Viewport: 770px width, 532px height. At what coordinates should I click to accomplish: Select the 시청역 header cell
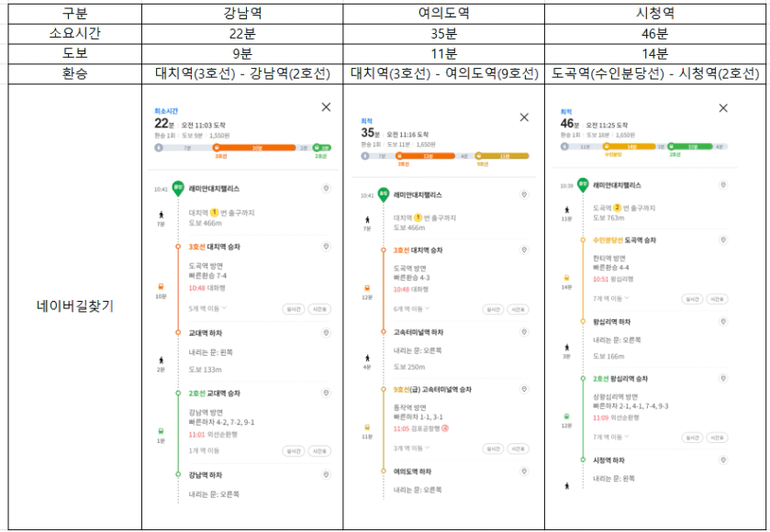pos(655,13)
